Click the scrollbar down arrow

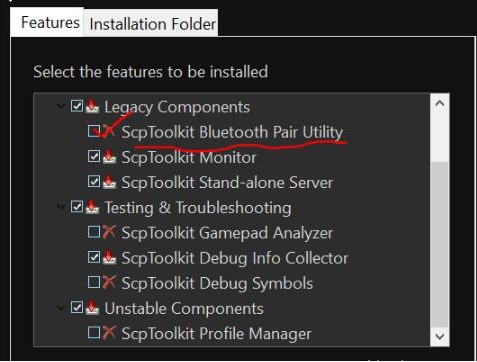click(440, 336)
